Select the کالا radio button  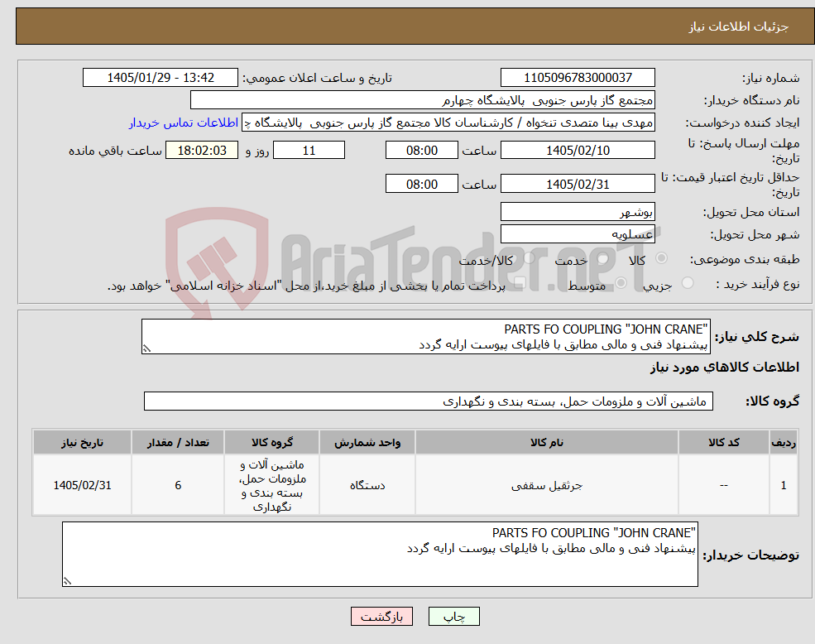pyautogui.click(x=662, y=258)
